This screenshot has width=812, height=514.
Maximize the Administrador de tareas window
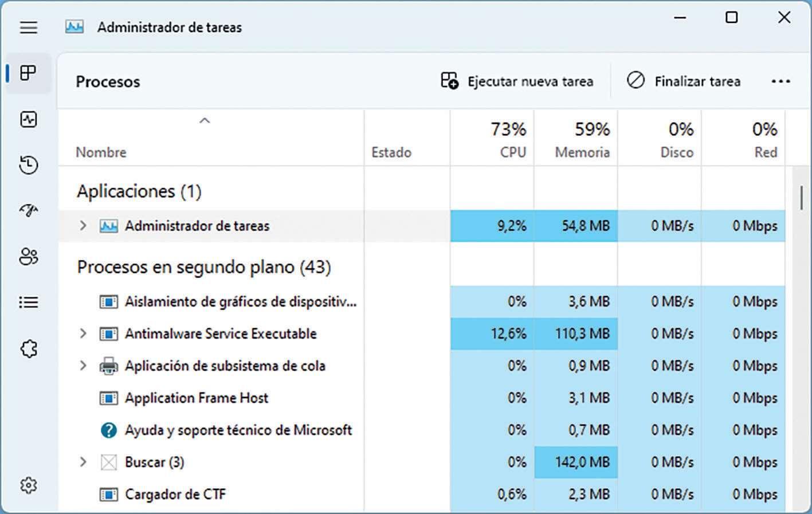point(732,18)
